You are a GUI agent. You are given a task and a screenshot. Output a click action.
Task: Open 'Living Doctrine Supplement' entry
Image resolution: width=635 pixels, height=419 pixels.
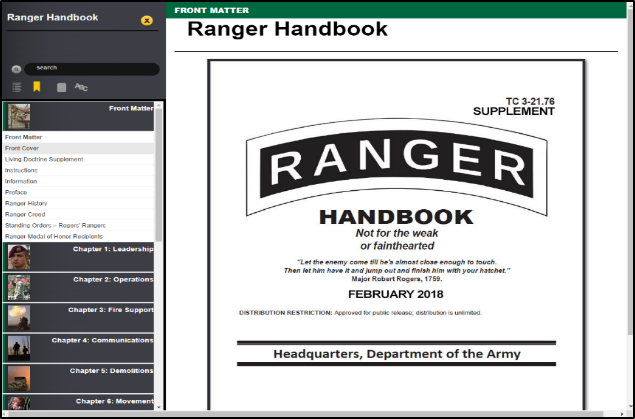click(79, 159)
